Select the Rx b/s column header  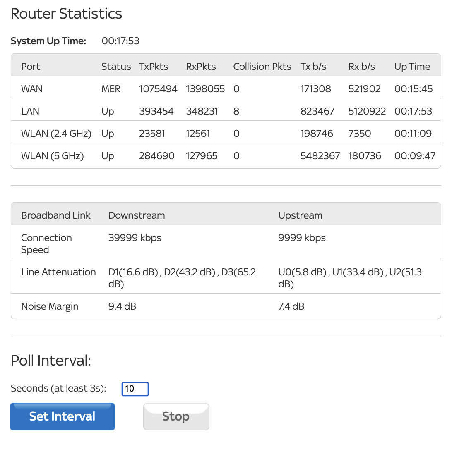pos(361,66)
